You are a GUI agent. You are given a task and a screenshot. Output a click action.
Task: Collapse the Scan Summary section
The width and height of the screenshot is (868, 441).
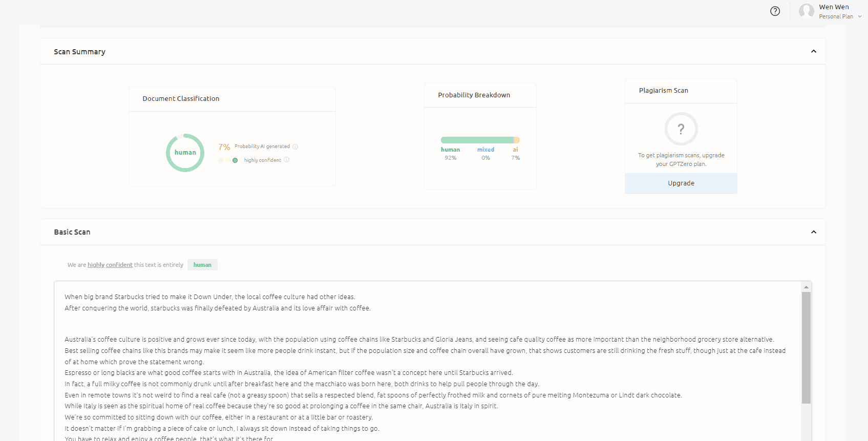[x=813, y=51]
